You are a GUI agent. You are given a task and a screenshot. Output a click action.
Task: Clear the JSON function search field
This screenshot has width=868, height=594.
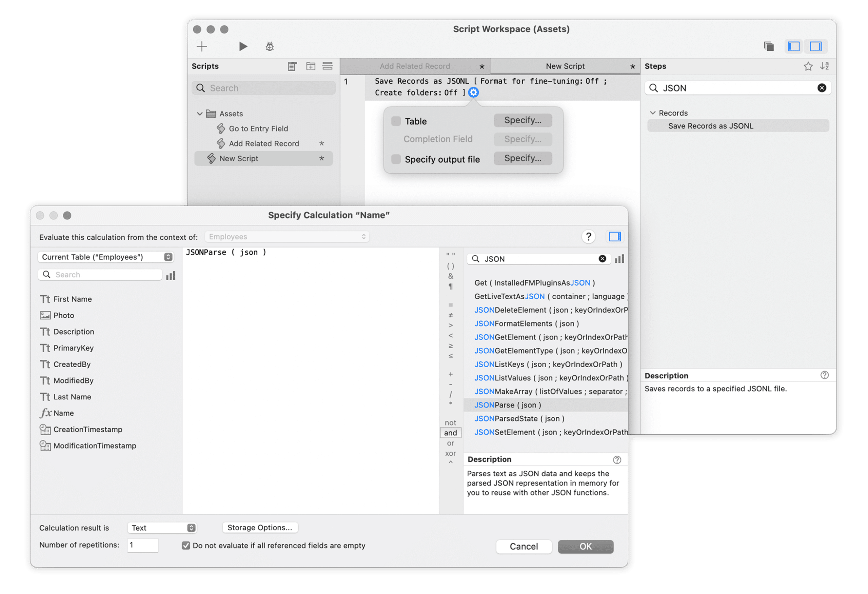[x=602, y=259]
